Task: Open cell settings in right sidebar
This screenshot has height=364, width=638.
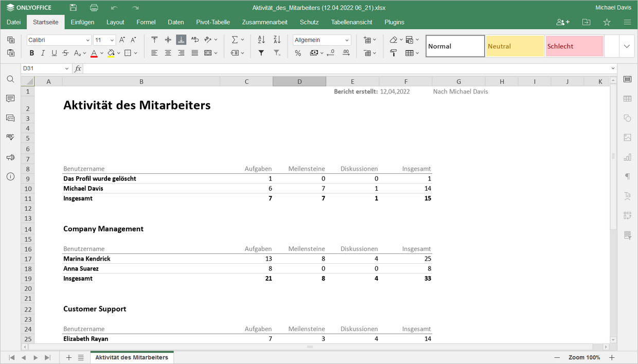Action: 627,79
